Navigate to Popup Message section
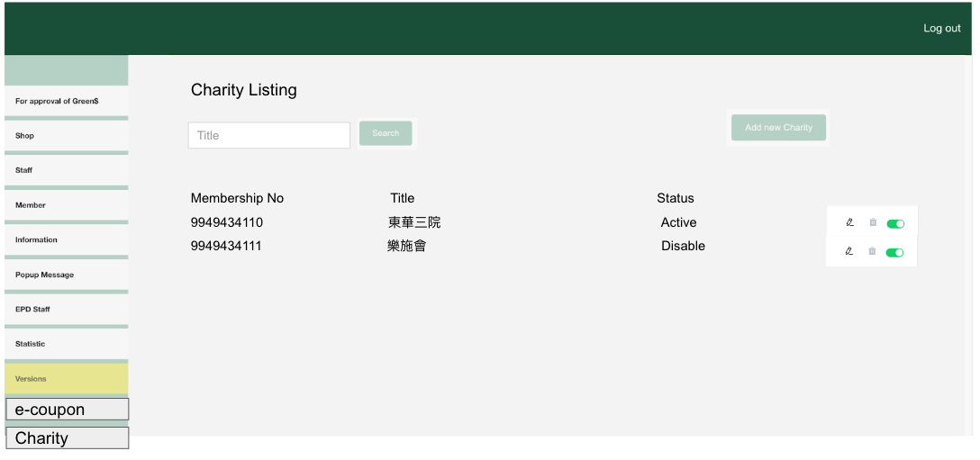This screenshot has width=980, height=460. click(66, 275)
